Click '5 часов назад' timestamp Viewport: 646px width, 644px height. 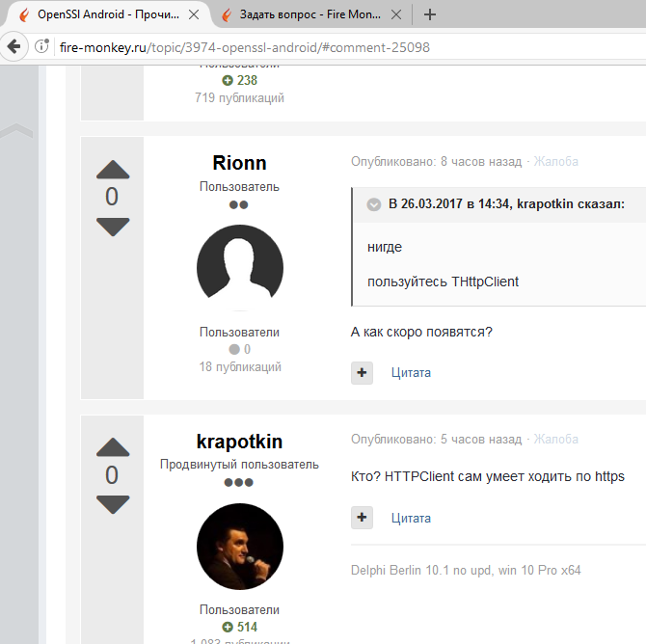481,440
